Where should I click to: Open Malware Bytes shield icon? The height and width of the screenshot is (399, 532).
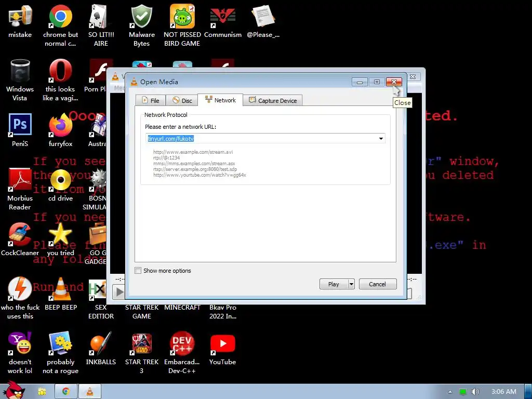click(141, 25)
